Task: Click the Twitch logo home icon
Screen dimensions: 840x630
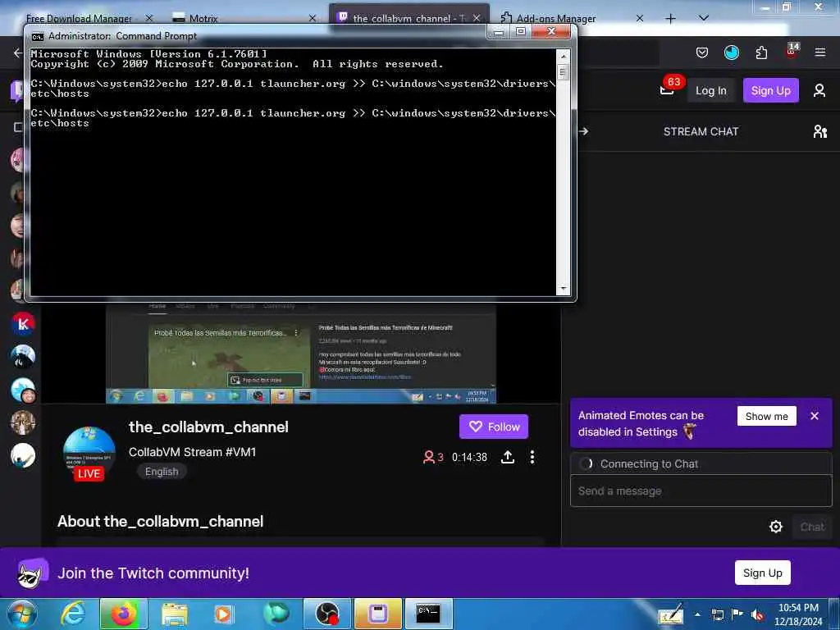Action: point(16,90)
